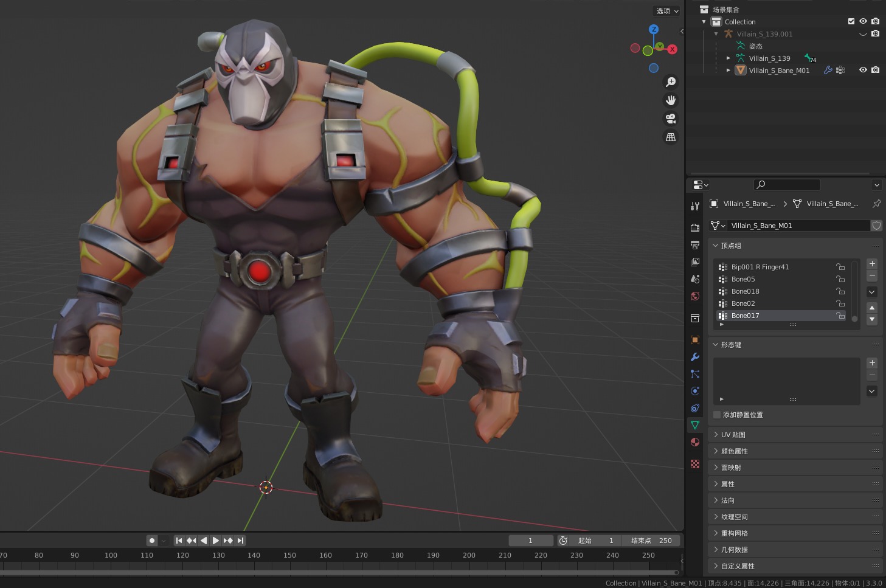The image size is (886, 588).
Task: Click the vertex groups icon in outliner
Action: pyautogui.click(x=840, y=71)
